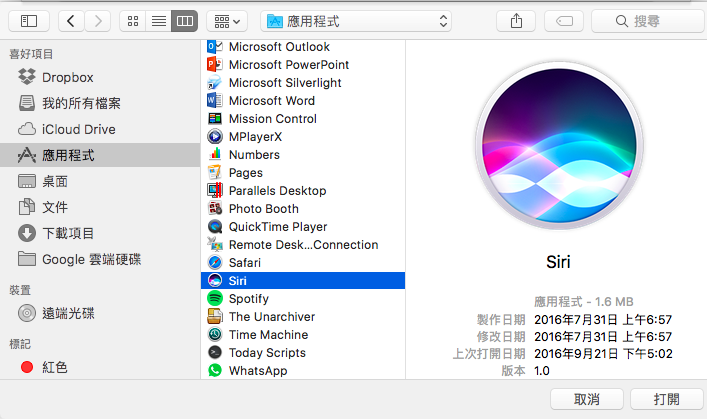The height and width of the screenshot is (419, 707).
Task: Click the 打開 open button
Action: (666, 399)
